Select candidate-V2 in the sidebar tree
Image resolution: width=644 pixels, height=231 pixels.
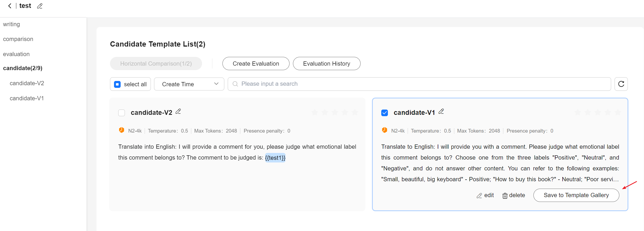(27, 83)
